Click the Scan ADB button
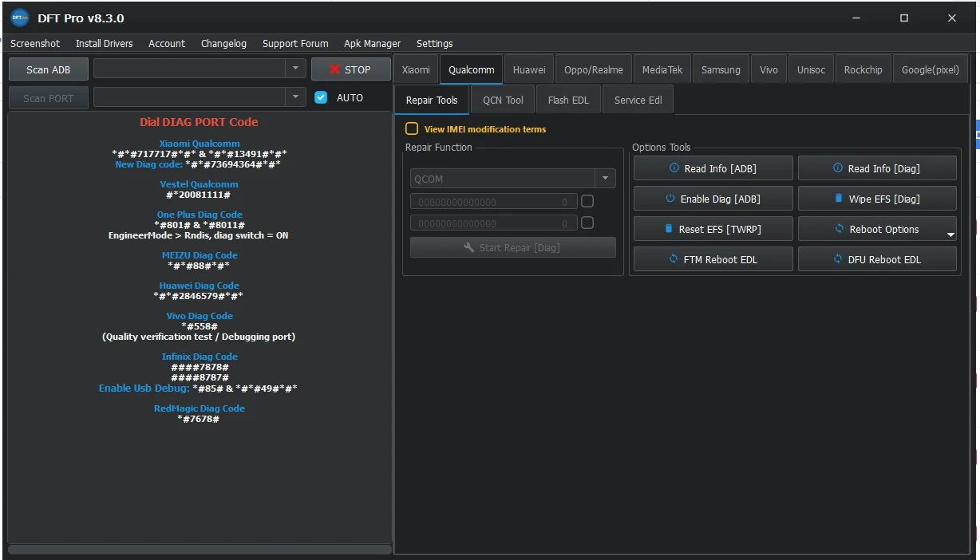 (x=49, y=69)
